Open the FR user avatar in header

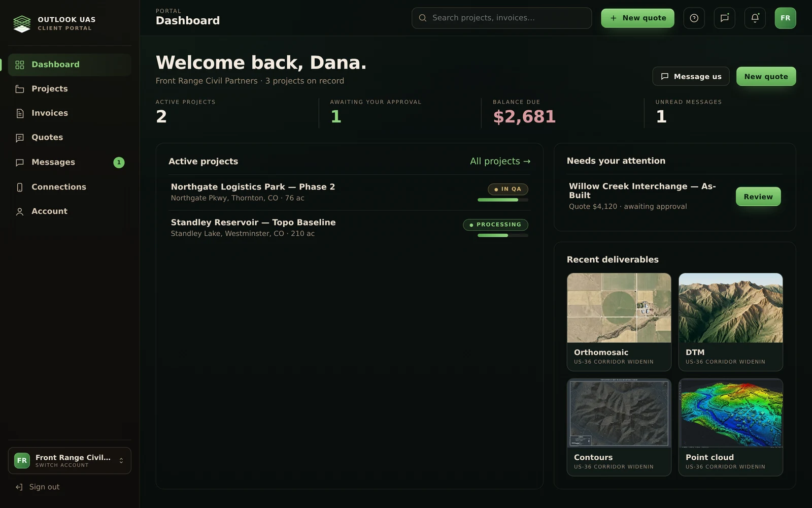click(x=785, y=18)
